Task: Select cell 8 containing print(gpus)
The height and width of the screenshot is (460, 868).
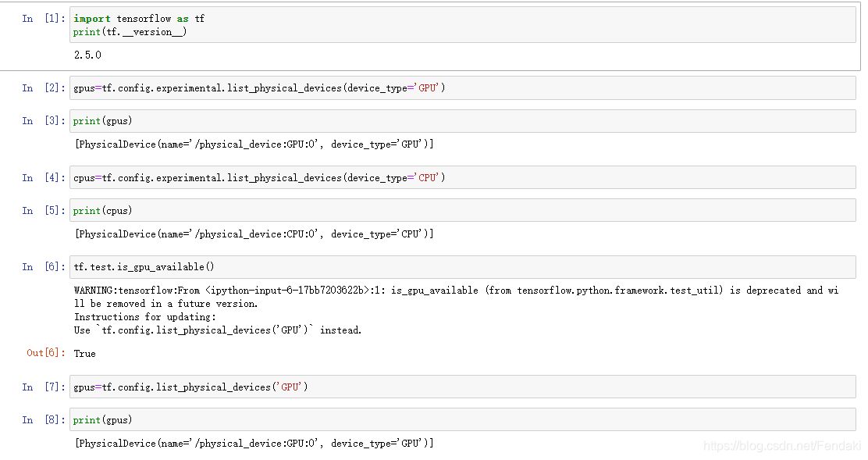Action: tap(463, 419)
